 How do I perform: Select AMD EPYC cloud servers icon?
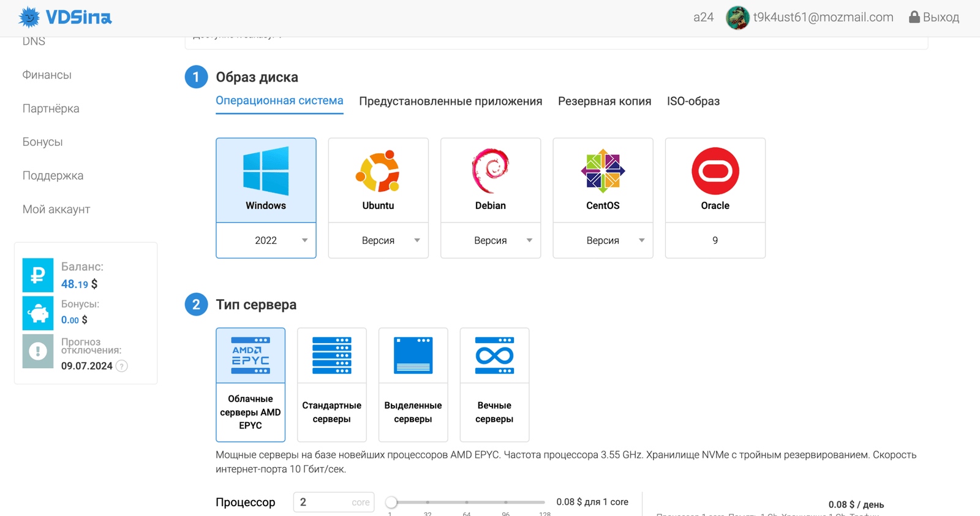point(251,355)
